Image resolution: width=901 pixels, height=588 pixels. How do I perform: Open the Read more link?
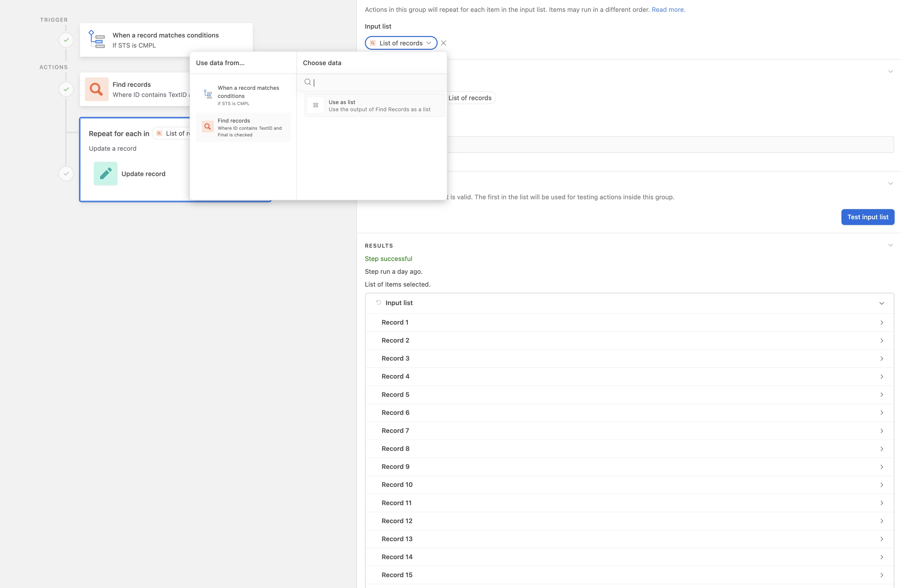668,9
